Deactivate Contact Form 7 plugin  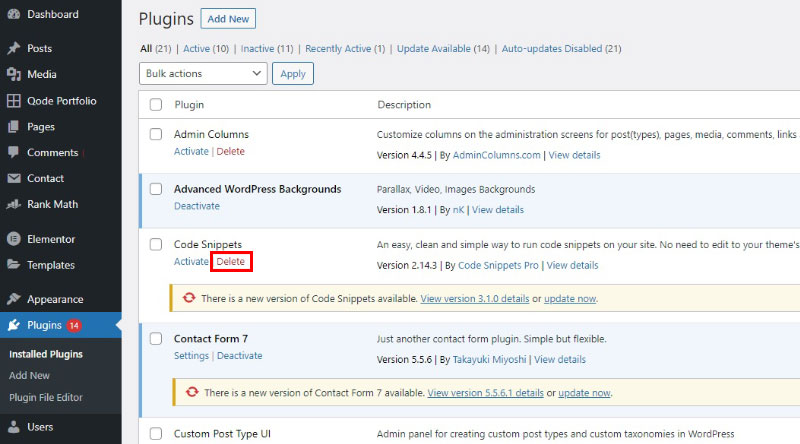coord(240,355)
